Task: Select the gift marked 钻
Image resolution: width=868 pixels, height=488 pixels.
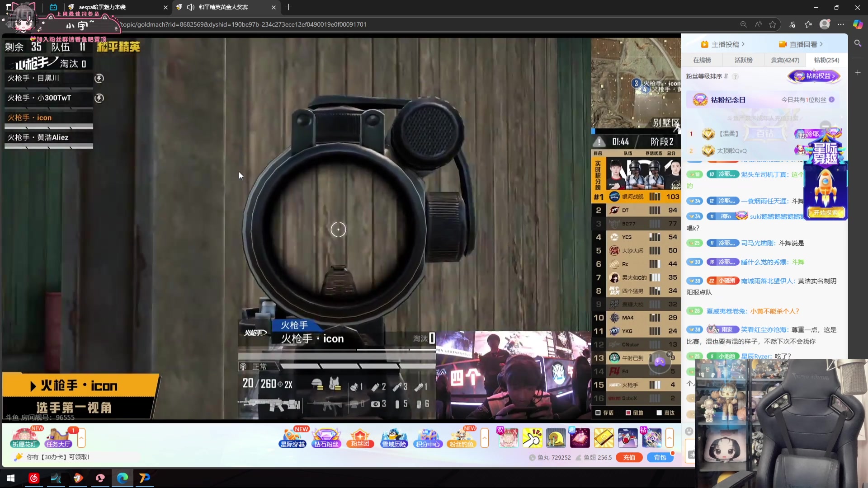Action: pyautogui.click(x=651, y=438)
